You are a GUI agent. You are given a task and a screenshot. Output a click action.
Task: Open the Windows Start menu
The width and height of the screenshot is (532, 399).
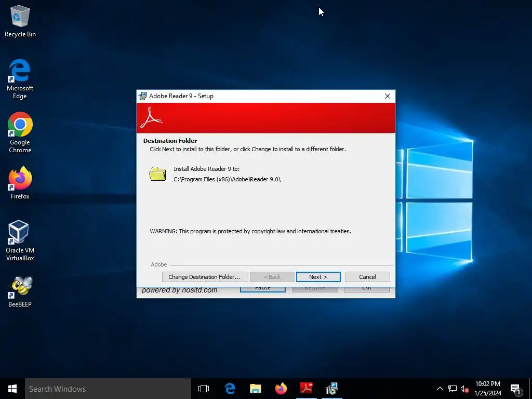pyautogui.click(x=12, y=389)
